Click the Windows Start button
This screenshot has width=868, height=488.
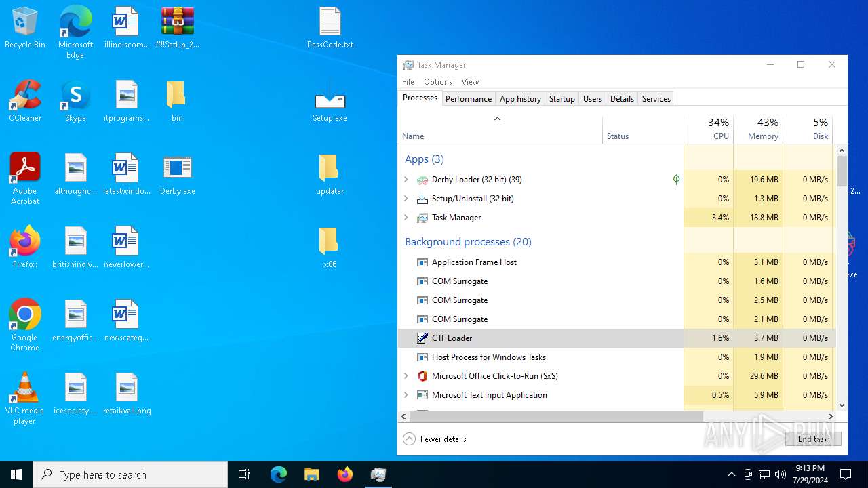coord(16,474)
